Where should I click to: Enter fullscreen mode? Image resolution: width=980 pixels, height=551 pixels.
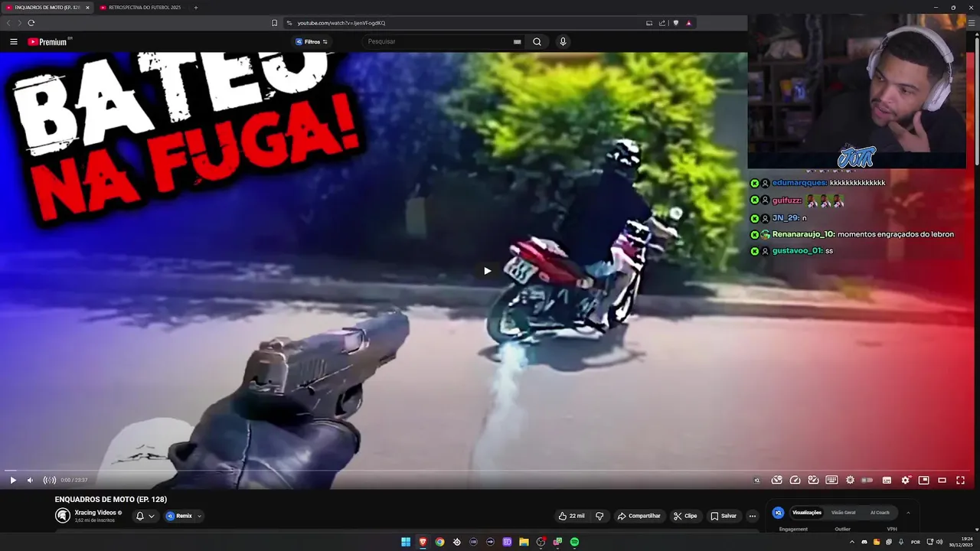tap(960, 481)
